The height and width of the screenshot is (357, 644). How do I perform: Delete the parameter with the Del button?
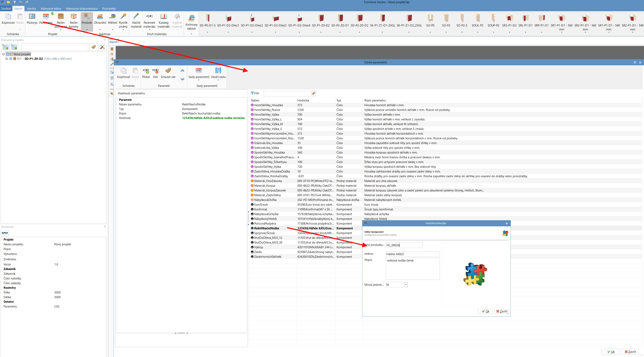click(x=155, y=73)
